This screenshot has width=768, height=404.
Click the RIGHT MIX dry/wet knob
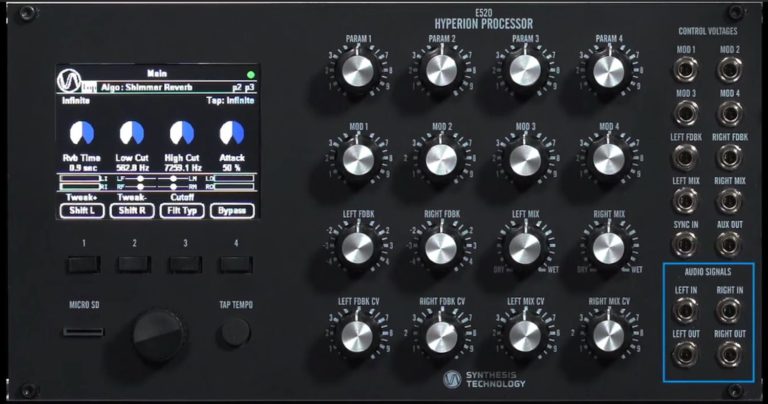point(609,248)
